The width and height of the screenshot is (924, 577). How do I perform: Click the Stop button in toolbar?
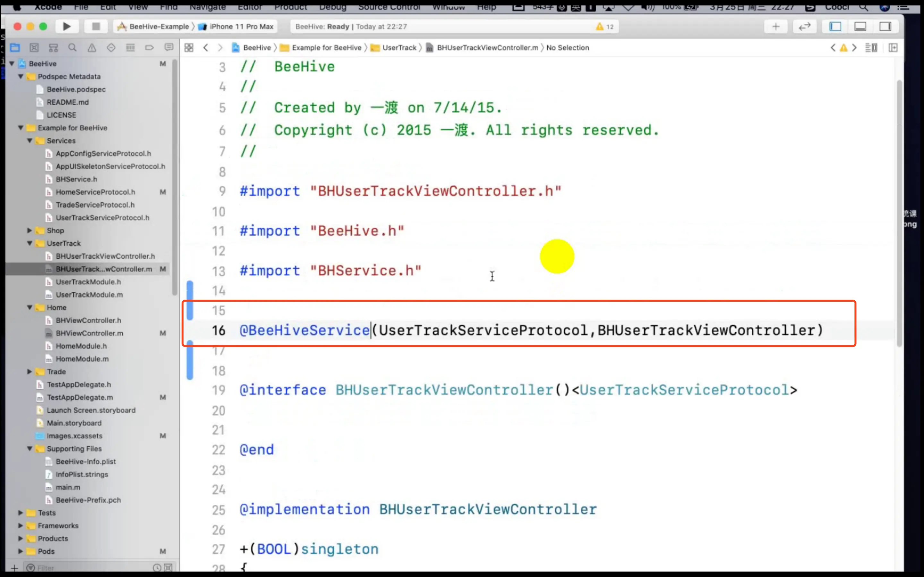click(96, 26)
